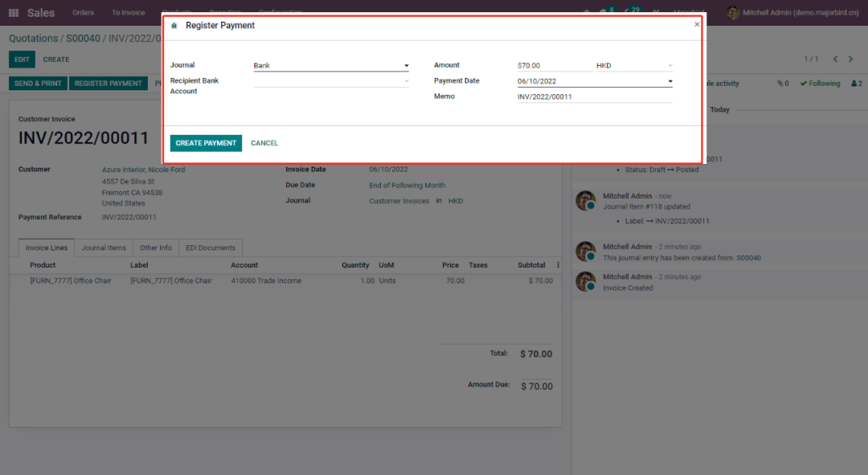
Task: Click into the Memo field
Action: 594,97
